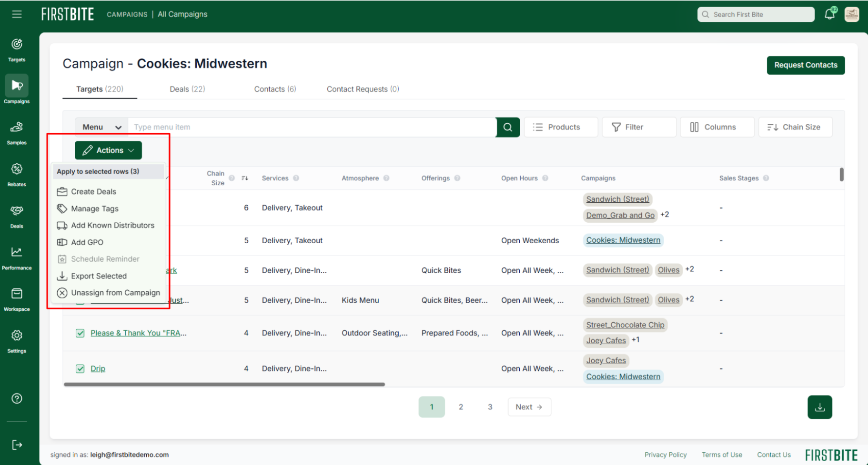Show Chain Size column info tooltip
This screenshot has width=868, height=465.
(232, 178)
